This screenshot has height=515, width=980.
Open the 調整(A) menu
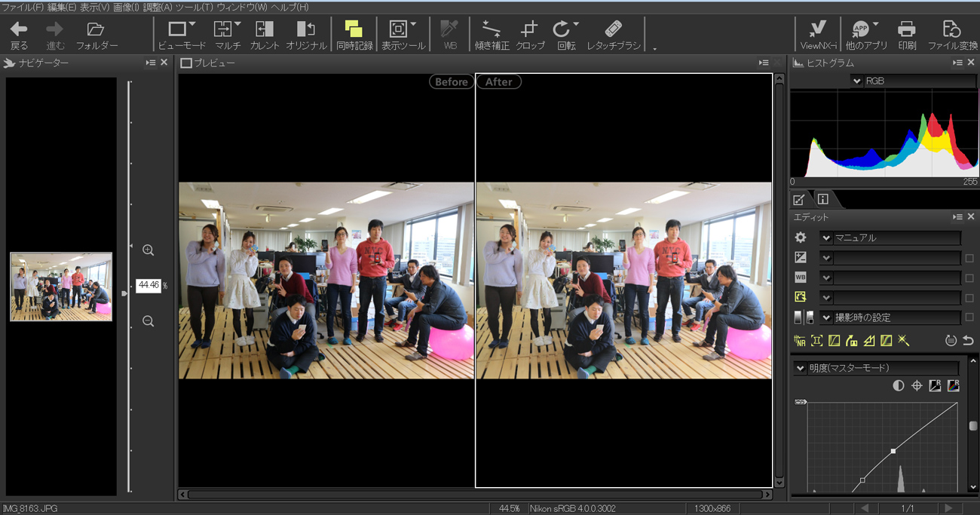tap(158, 7)
